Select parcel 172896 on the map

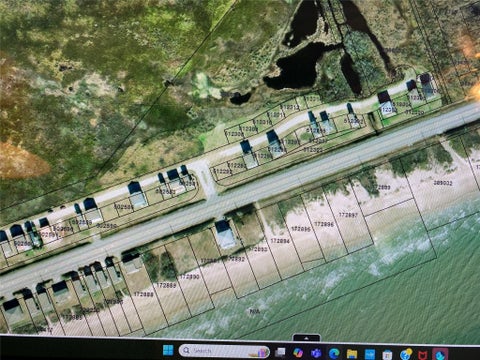click(x=324, y=224)
